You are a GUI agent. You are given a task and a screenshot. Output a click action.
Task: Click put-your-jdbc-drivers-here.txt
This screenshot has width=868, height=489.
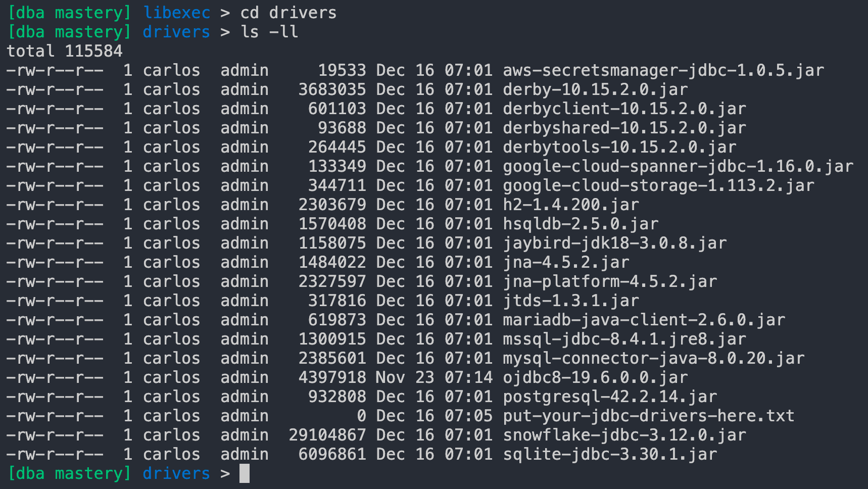pos(647,415)
